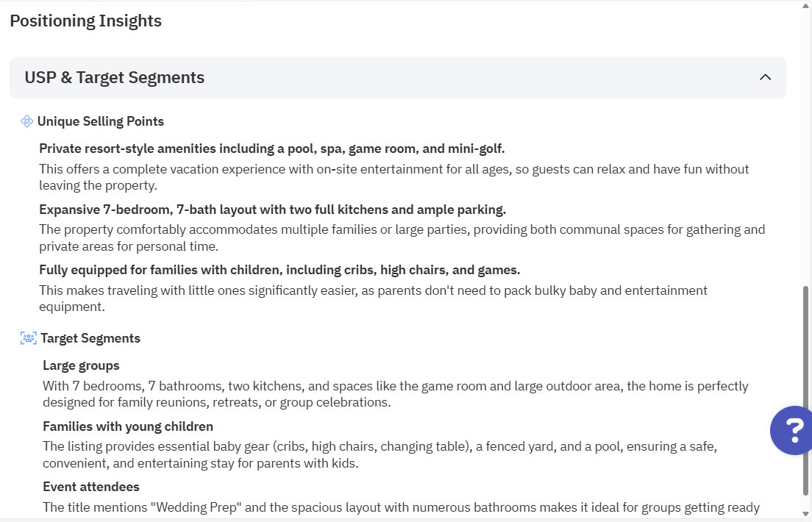Collapse the USP & Target Segments chevron
Viewport: 812px width, 522px height.
[x=765, y=77]
